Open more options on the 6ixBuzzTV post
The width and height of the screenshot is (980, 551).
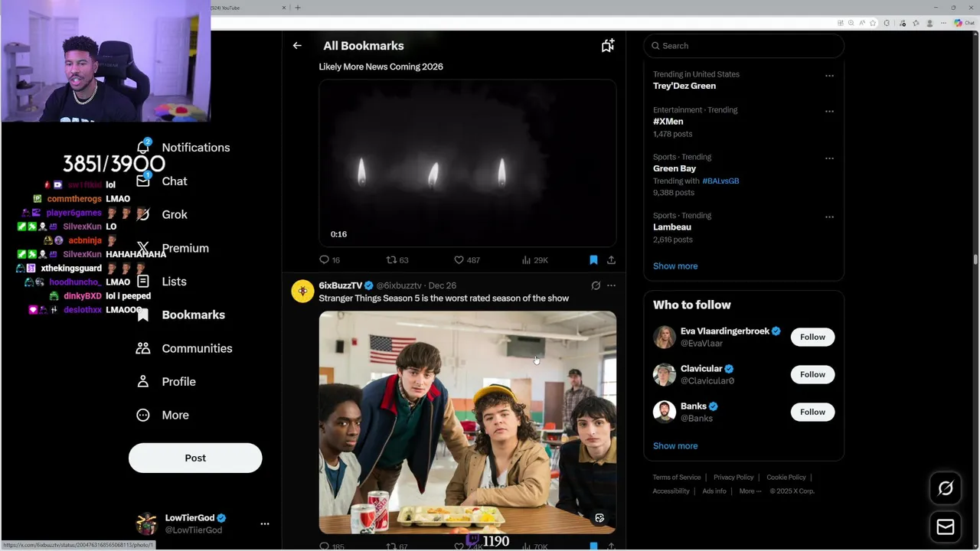611,285
